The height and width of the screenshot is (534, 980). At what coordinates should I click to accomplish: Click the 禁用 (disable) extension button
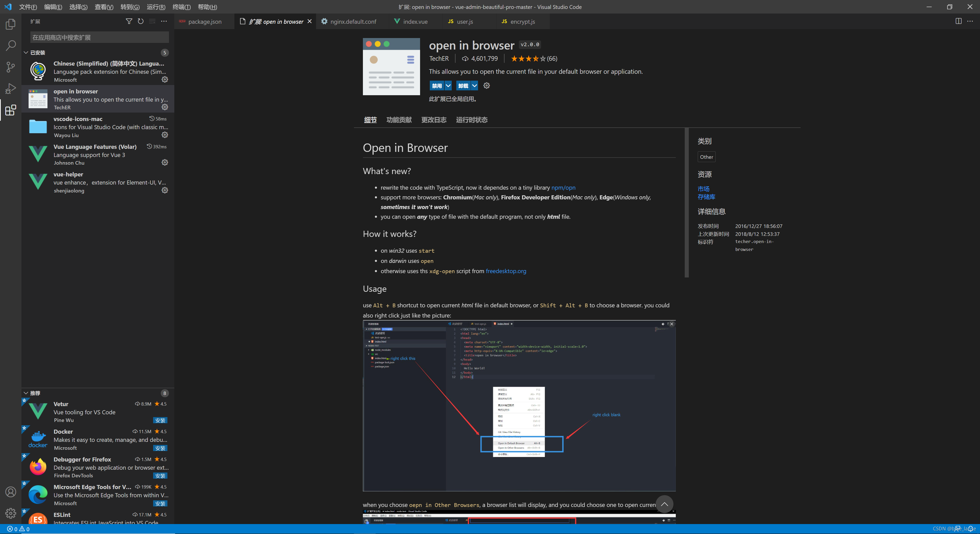(x=437, y=86)
